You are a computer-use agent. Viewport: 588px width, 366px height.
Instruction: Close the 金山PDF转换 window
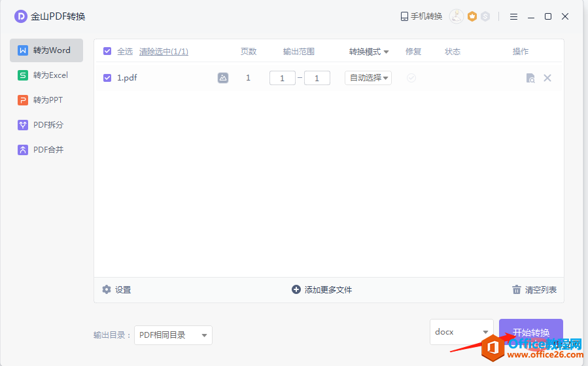coord(565,16)
